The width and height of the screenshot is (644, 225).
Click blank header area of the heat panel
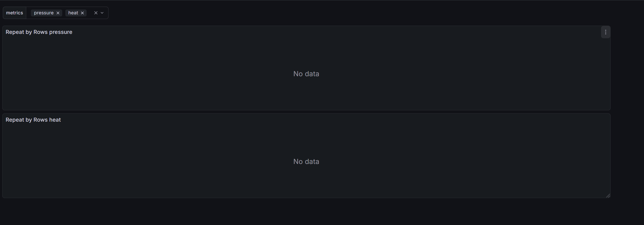click(x=309, y=120)
